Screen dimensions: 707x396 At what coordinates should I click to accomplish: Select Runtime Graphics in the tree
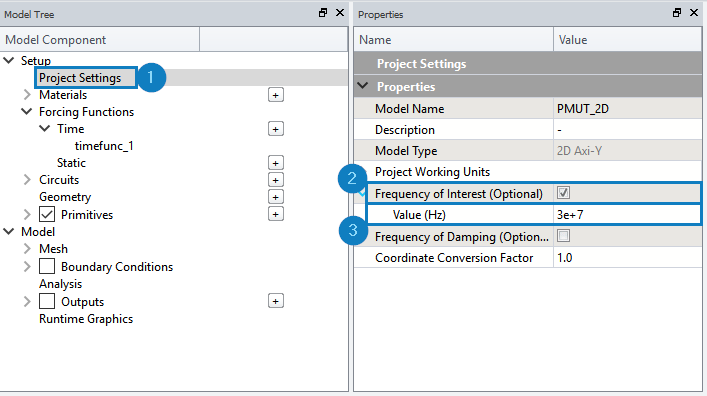tap(86, 319)
